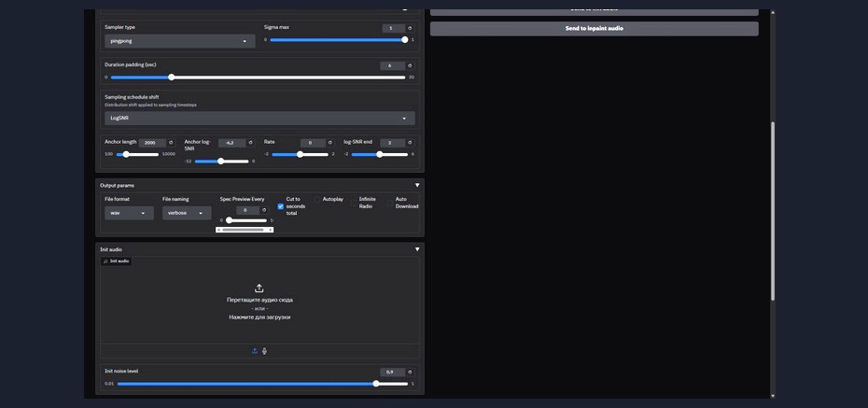Click the Duration padding slider track

point(259,77)
